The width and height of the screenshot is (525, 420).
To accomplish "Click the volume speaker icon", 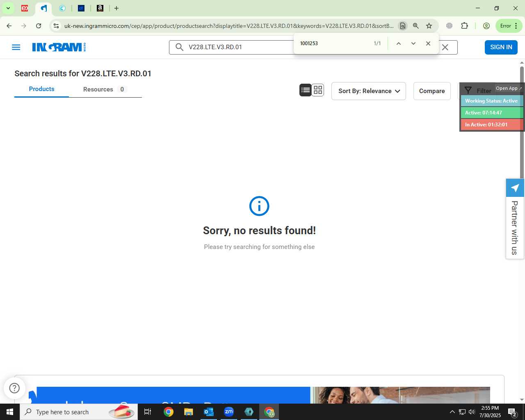I will pyautogui.click(x=472, y=412).
